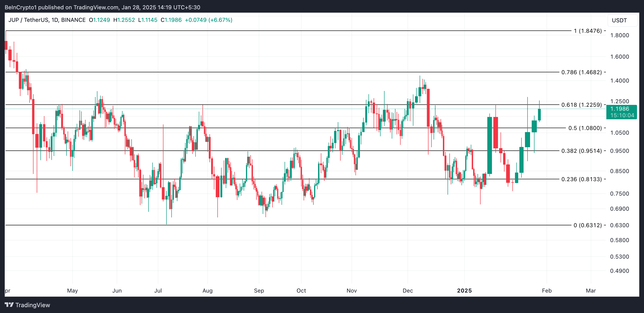
Task: Click the 1 (1.8476) Fibonacci label
Action: point(588,31)
